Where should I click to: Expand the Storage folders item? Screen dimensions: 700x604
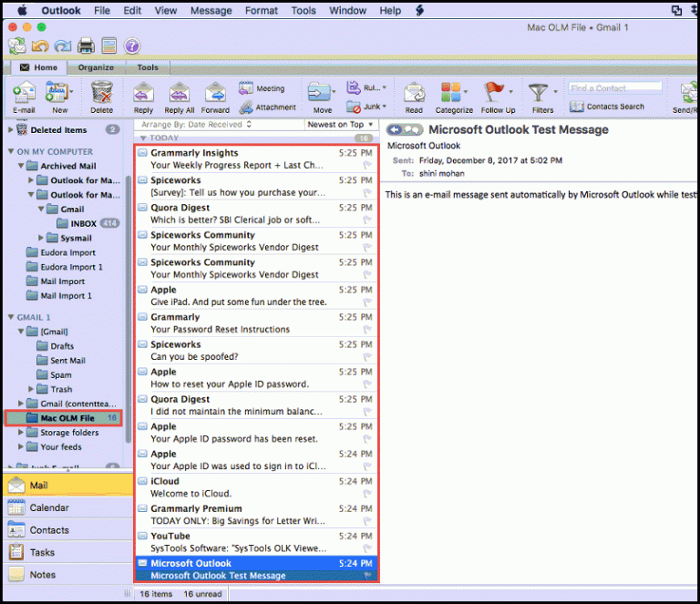pyautogui.click(x=21, y=432)
